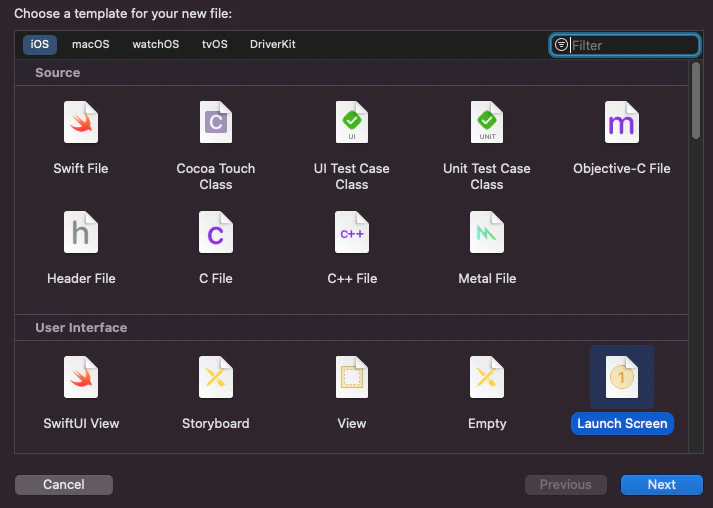Click the 'Header File' label
Screen dimensions: 713x508
(81, 278)
